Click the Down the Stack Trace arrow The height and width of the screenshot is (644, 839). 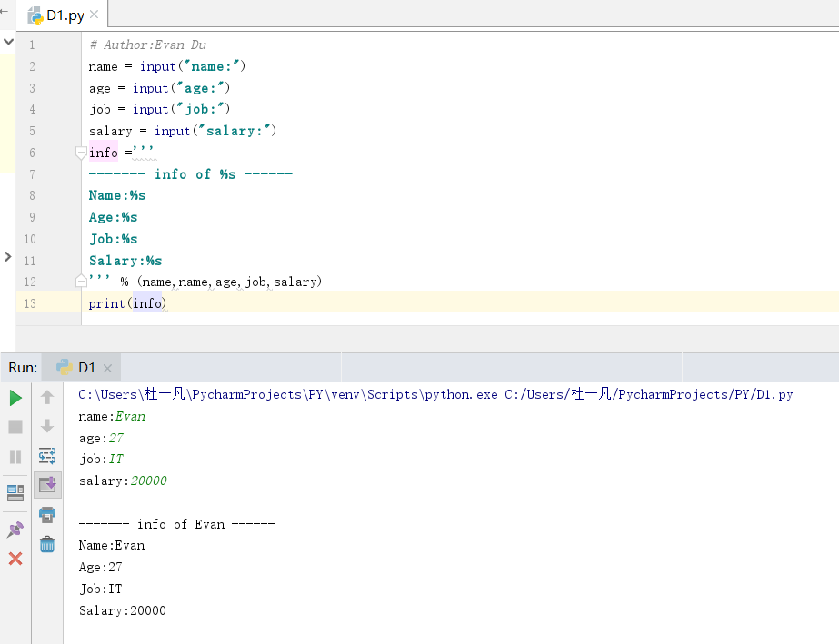pyautogui.click(x=47, y=427)
